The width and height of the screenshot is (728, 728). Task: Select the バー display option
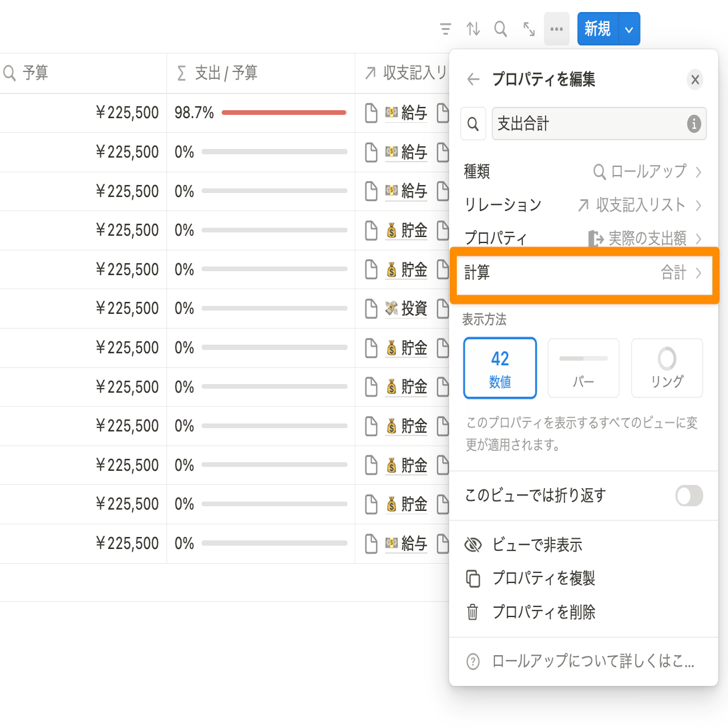[583, 368]
